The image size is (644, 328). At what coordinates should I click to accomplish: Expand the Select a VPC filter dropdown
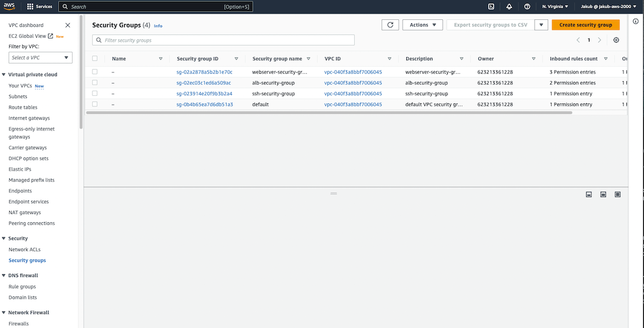[40, 57]
